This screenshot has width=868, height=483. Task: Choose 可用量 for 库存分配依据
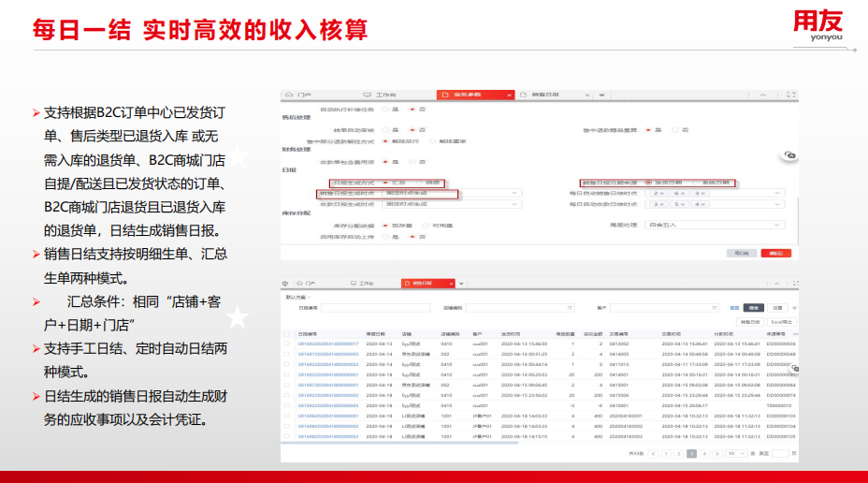(x=426, y=226)
